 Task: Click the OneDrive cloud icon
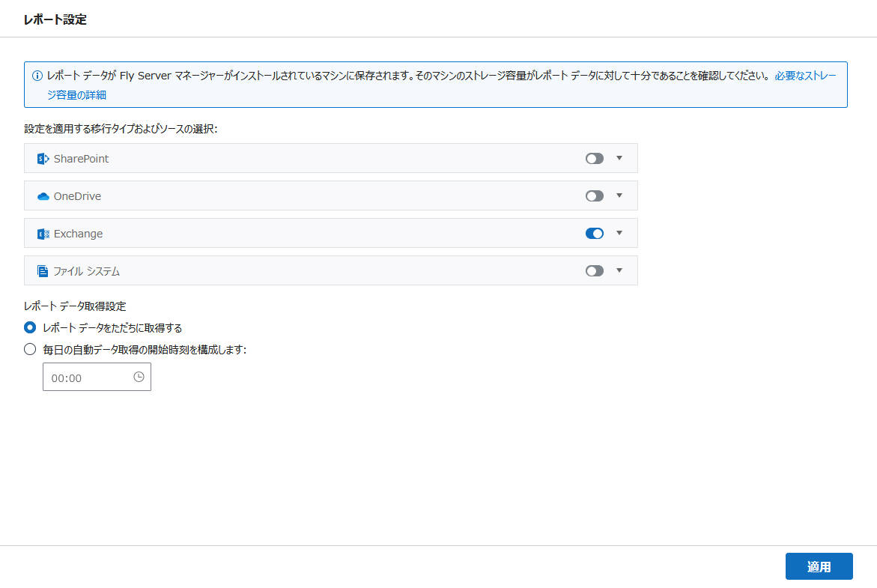pos(43,196)
